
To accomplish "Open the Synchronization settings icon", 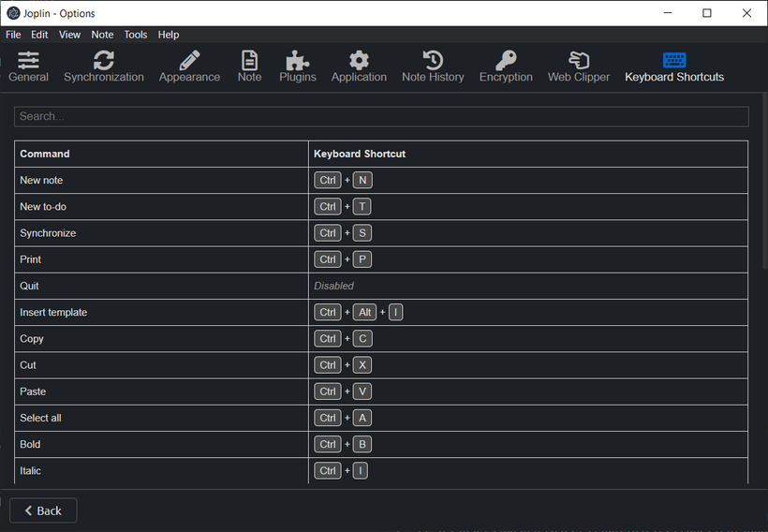I will 104,61.
